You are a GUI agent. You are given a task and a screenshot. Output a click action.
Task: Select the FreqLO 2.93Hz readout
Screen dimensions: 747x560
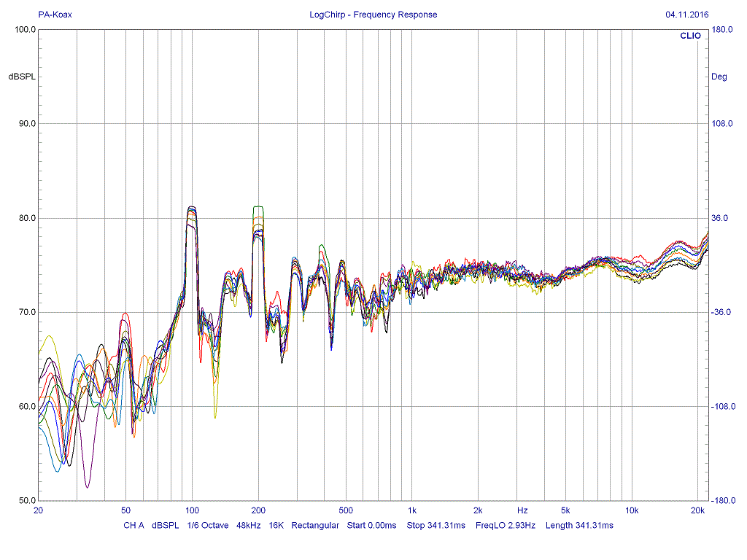point(506,525)
